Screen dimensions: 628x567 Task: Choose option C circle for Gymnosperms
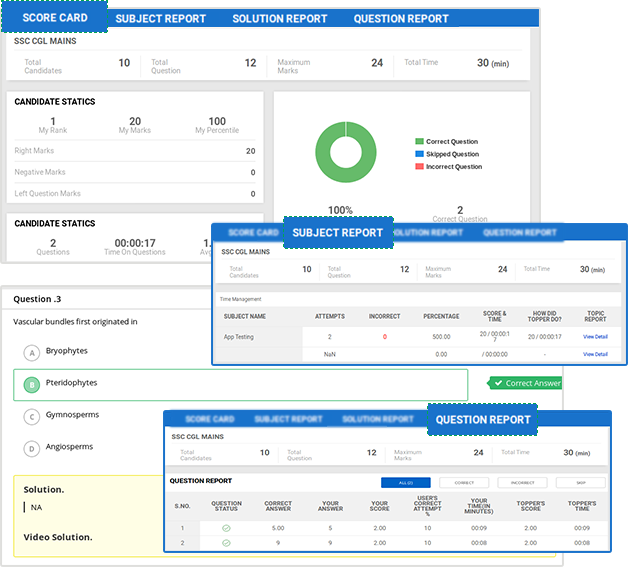(x=32, y=417)
